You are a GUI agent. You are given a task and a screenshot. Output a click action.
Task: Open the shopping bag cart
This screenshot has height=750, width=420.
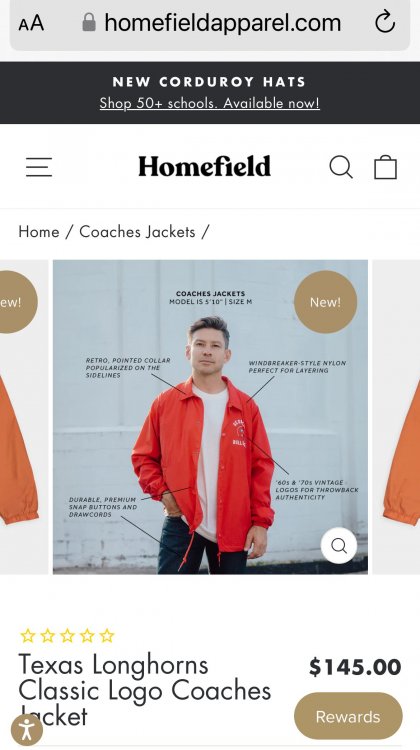coord(385,167)
